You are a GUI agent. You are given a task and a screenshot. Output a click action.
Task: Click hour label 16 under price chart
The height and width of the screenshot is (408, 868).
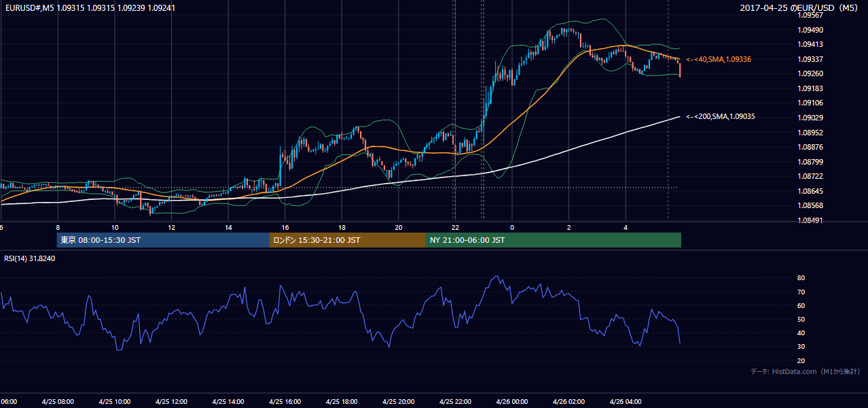coord(285,228)
